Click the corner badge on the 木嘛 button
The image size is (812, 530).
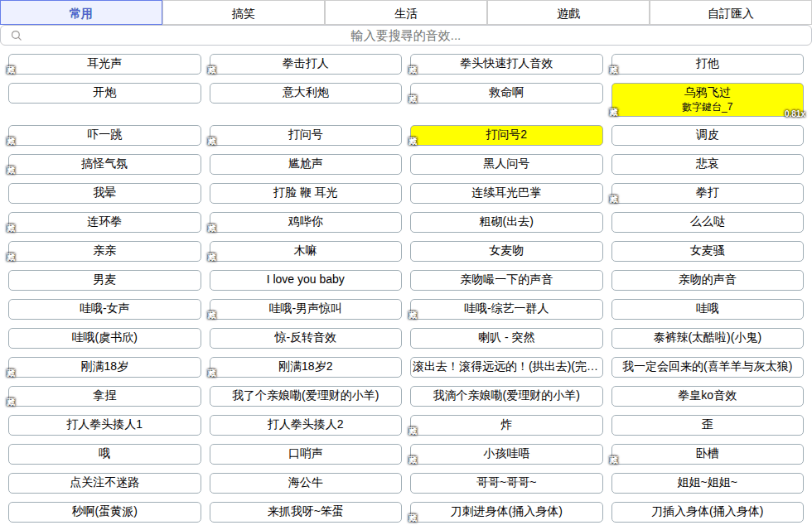coord(212,258)
